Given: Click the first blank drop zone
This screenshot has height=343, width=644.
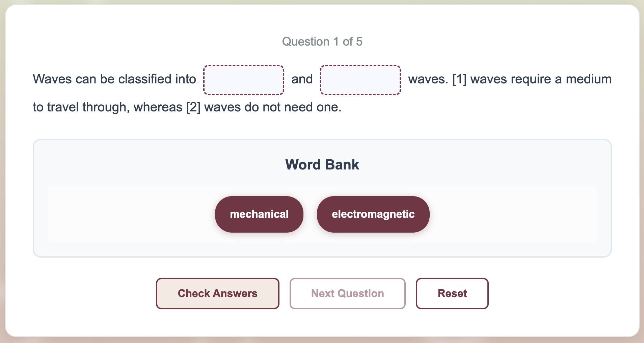Looking at the screenshot, I should 243,80.
